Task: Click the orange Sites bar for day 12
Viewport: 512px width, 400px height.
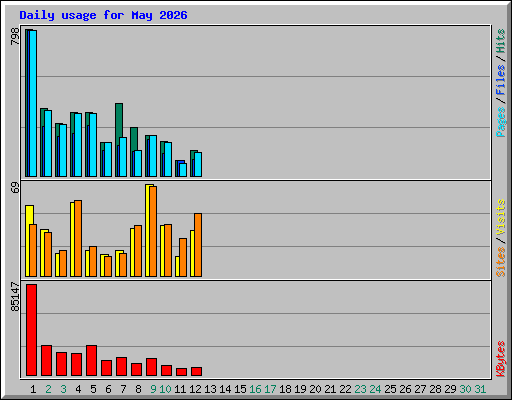Action: pos(198,245)
